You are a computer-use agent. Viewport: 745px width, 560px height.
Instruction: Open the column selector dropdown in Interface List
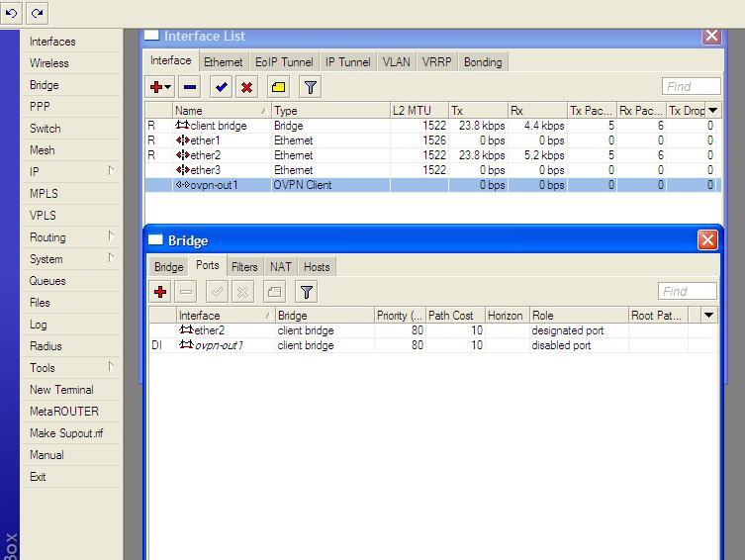[712, 110]
